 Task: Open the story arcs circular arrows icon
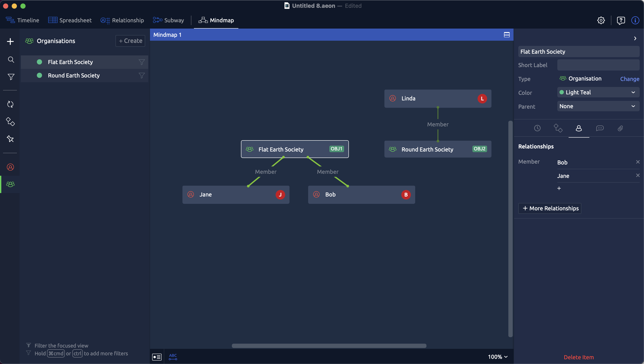tap(10, 104)
